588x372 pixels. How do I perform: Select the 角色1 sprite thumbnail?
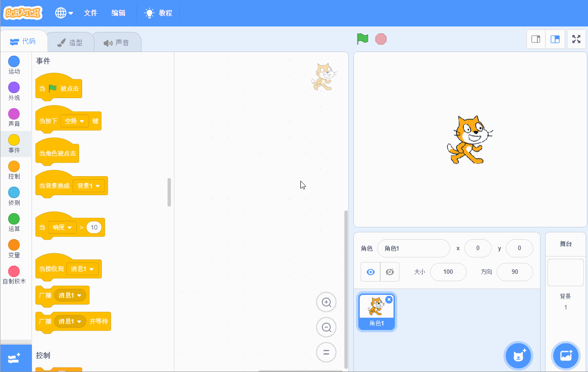tap(376, 311)
